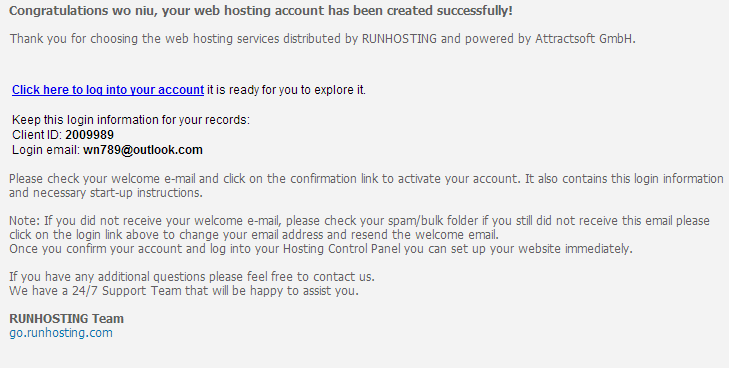Click the Client ID number 2009989
The image size is (729, 368).
pos(89,135)
